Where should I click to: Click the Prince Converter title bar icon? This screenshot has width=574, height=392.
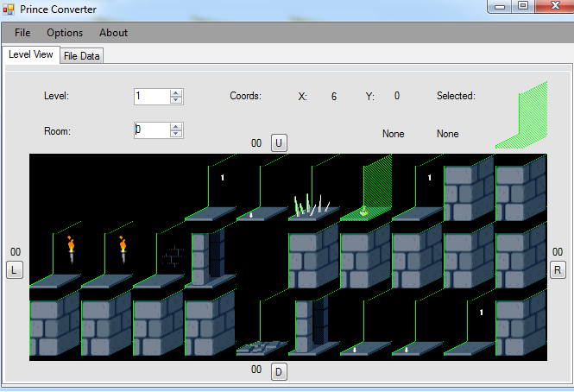[x=9, y=9]
